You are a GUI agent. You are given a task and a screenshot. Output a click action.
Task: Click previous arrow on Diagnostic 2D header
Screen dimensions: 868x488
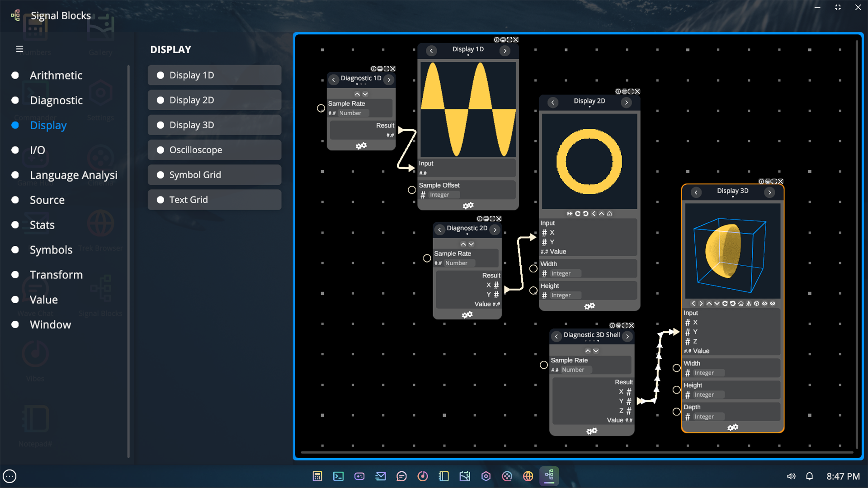[439, 230]
